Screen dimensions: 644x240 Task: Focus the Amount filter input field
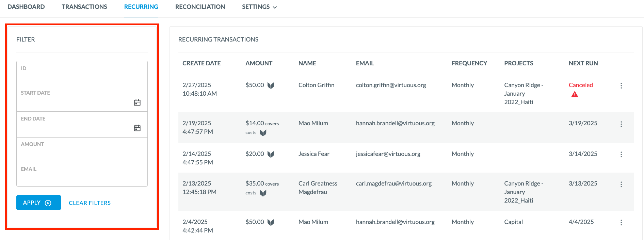82,150
